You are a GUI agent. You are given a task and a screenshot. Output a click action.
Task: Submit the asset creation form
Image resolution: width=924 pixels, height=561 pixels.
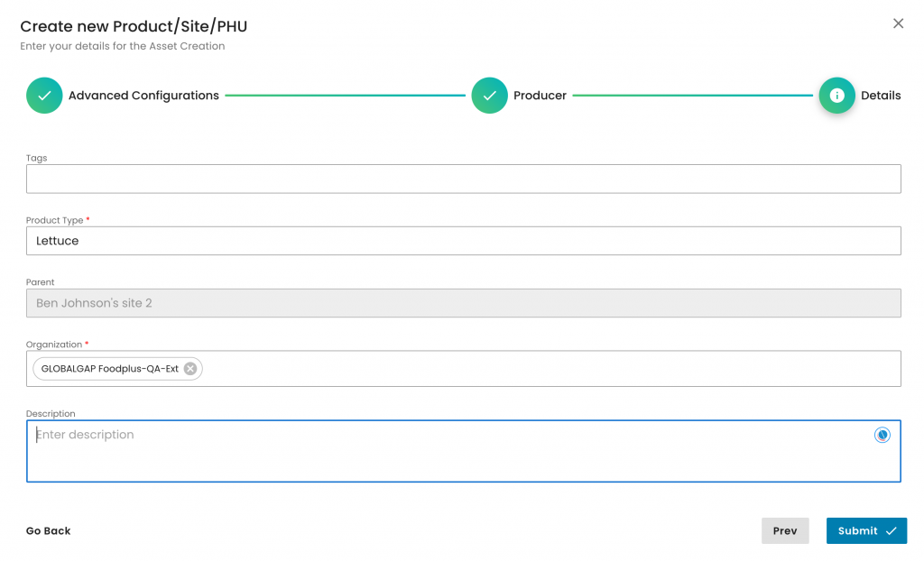[x=865, y=531]
